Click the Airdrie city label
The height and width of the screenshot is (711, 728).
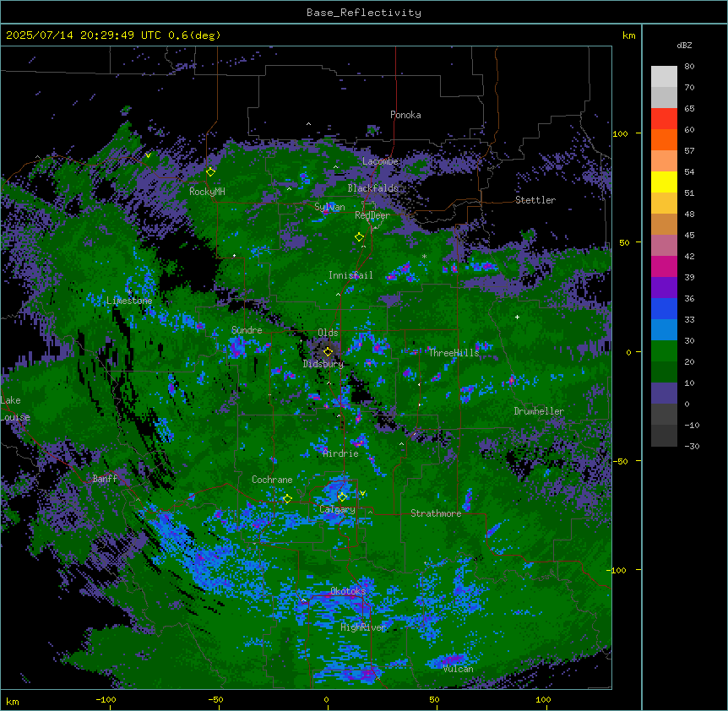340,453
